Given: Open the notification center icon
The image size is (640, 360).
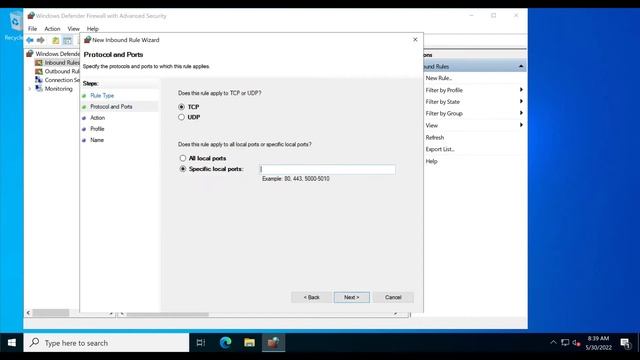Looking at the screenshot, I should click(625, 343).
